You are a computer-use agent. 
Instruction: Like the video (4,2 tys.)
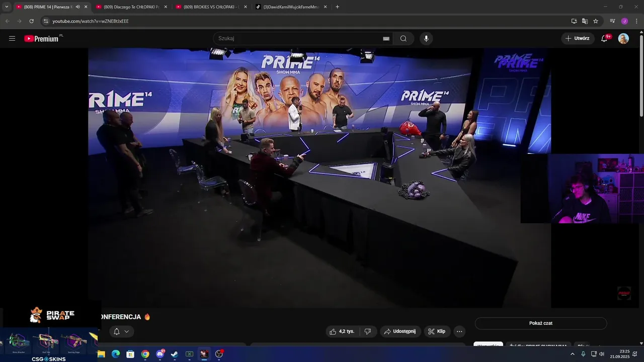[342, 331]
